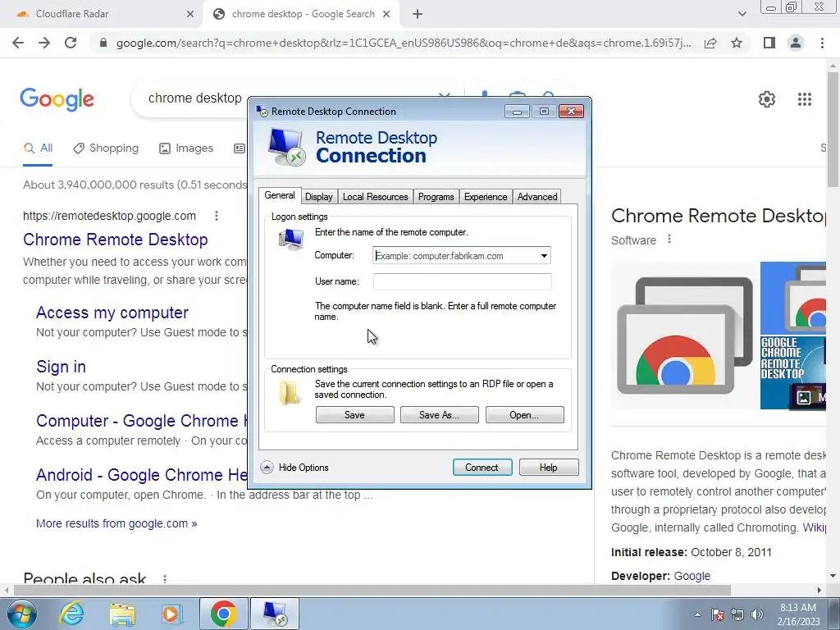Open Google search settings gear
Viewport: 840px width, 630px height.
(767, 99)
